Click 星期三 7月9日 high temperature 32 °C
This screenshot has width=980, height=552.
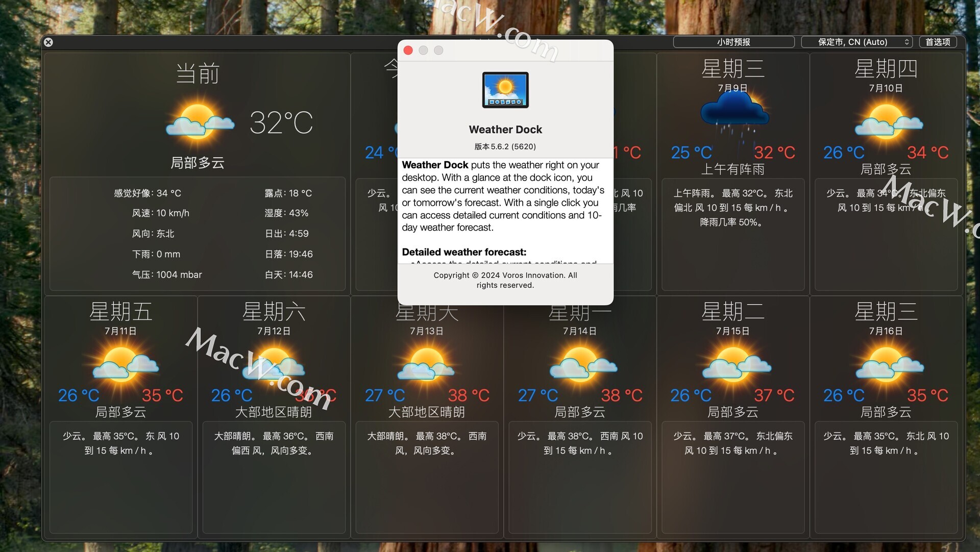(x=775, y=152)
